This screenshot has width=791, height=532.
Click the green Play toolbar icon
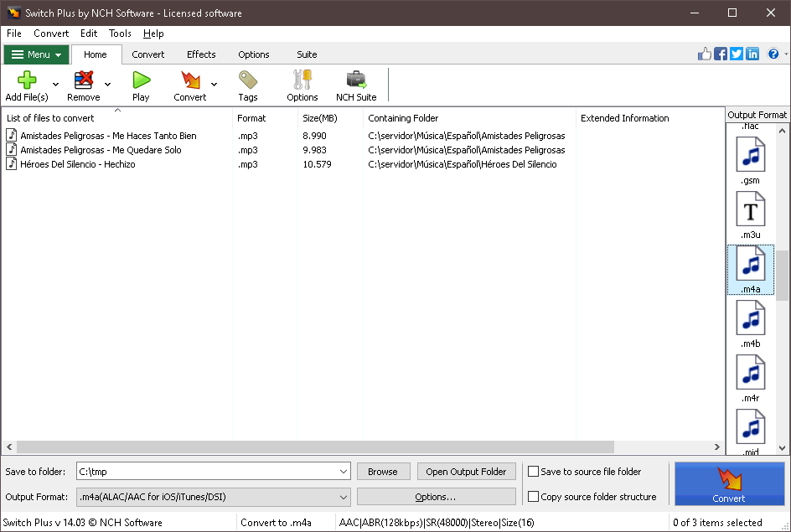142,80
